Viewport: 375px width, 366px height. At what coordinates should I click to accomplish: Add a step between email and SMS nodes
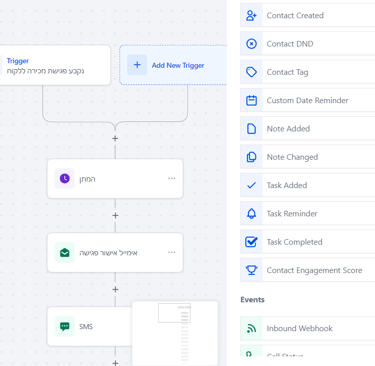pyautogui.click(x=115, y=289)
